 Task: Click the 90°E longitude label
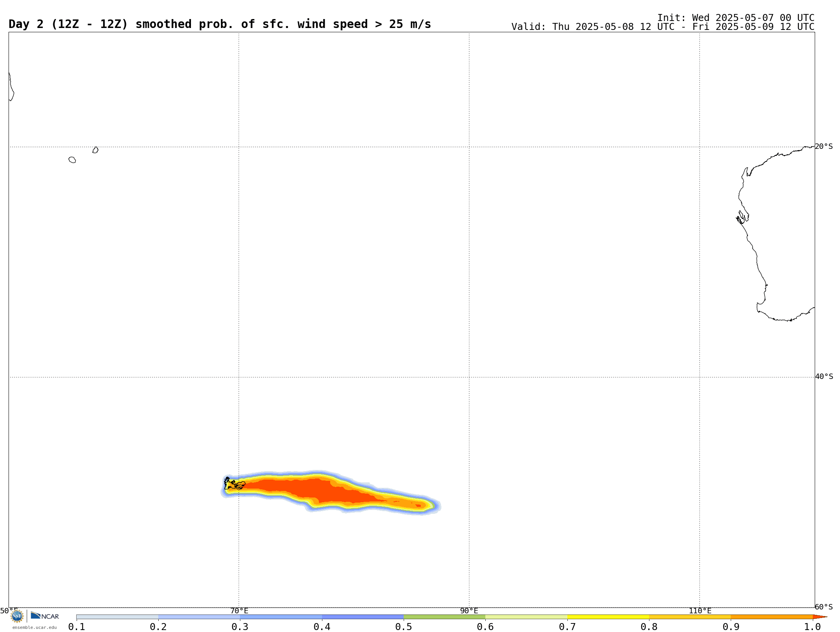click(469, 611)
